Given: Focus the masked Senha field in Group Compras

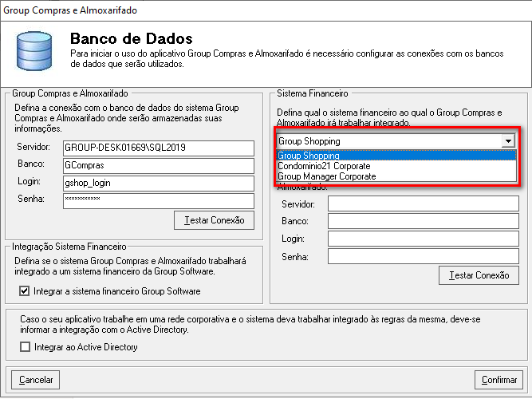Looking at the screenshot, I should click(159, 201).
